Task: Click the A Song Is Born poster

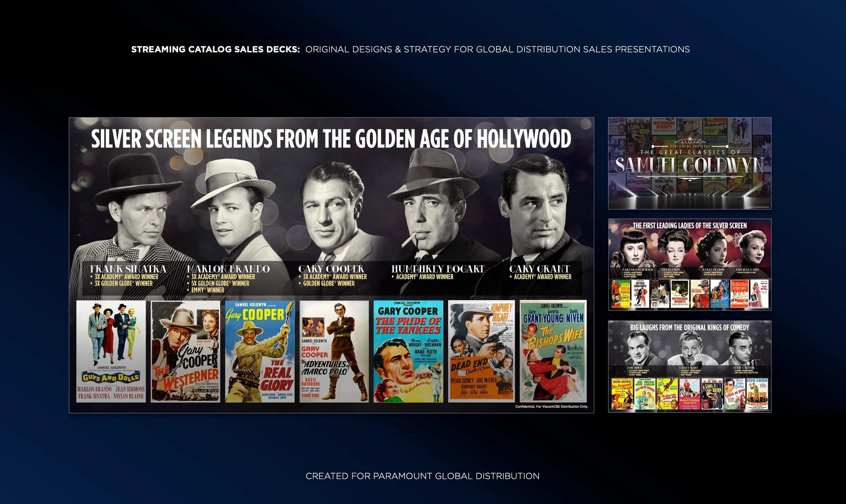Action: coord(712,394)
